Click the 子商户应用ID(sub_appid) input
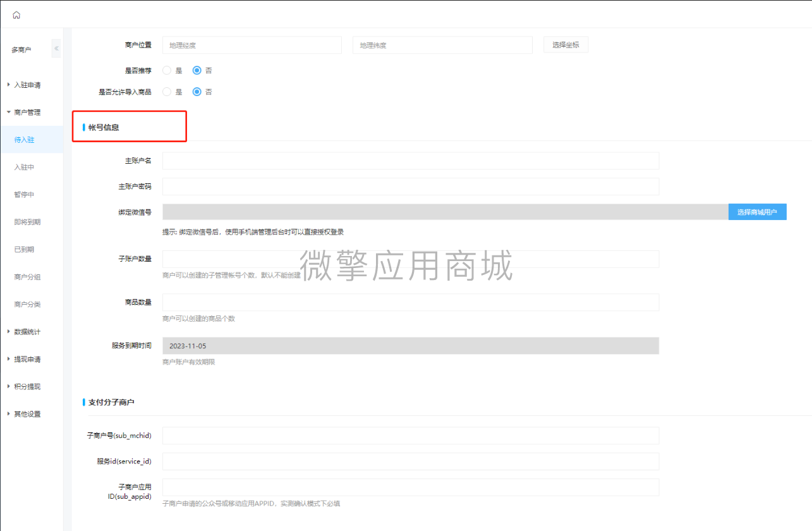The width and height of the screenshot is (812, 531). click(411, 487)
